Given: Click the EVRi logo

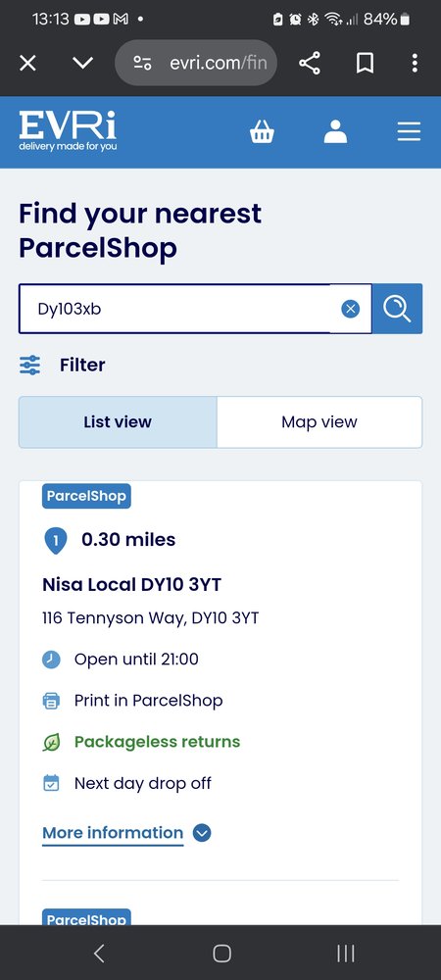Looking at the screenshot, I should (x=68, y=131).
